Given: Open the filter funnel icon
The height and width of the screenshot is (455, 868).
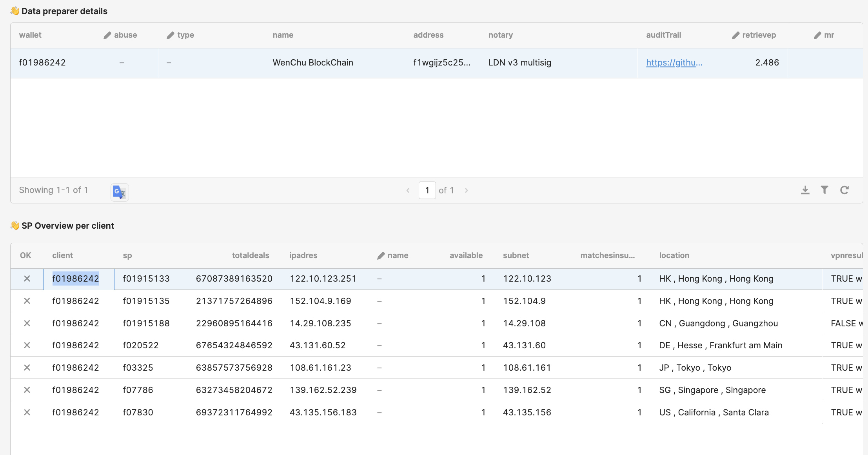Looking at the screenshot, I should (x=824, y=190).
